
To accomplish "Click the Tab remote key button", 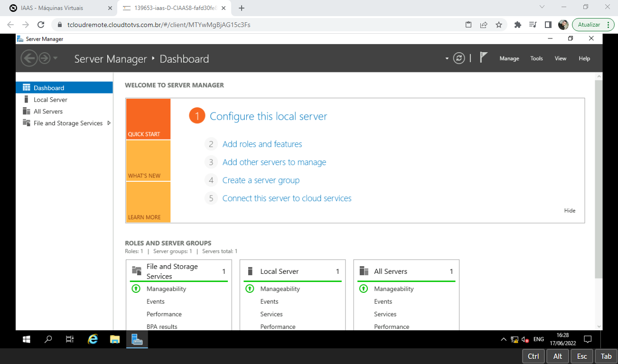I will (x=606, y=356).
